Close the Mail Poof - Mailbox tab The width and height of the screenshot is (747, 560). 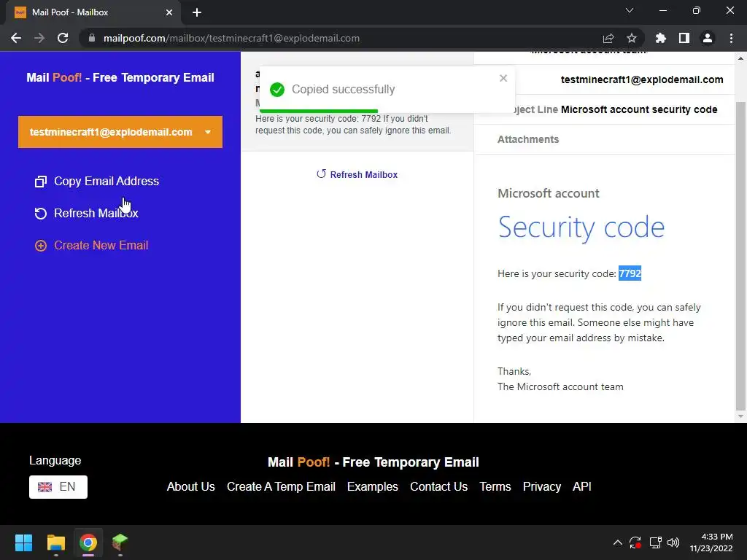click(x=169, y=12)
